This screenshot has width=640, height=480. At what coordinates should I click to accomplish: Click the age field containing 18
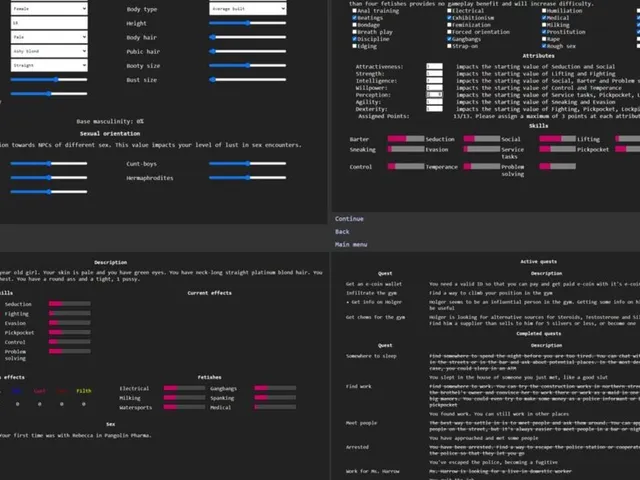point(49,22)
